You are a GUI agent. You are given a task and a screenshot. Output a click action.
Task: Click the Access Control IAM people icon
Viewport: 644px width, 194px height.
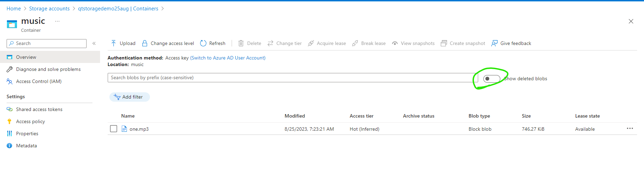tap(10, 81)
